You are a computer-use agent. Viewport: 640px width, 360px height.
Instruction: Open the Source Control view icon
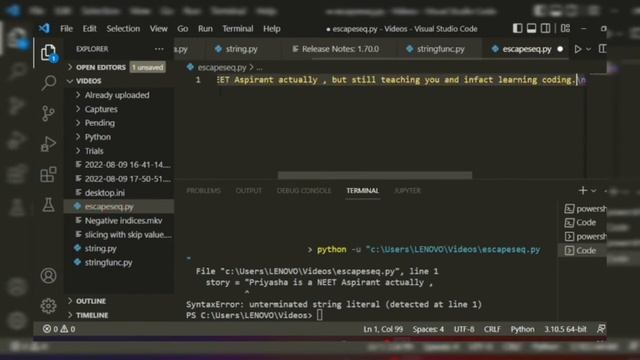(x=48, y=113)
